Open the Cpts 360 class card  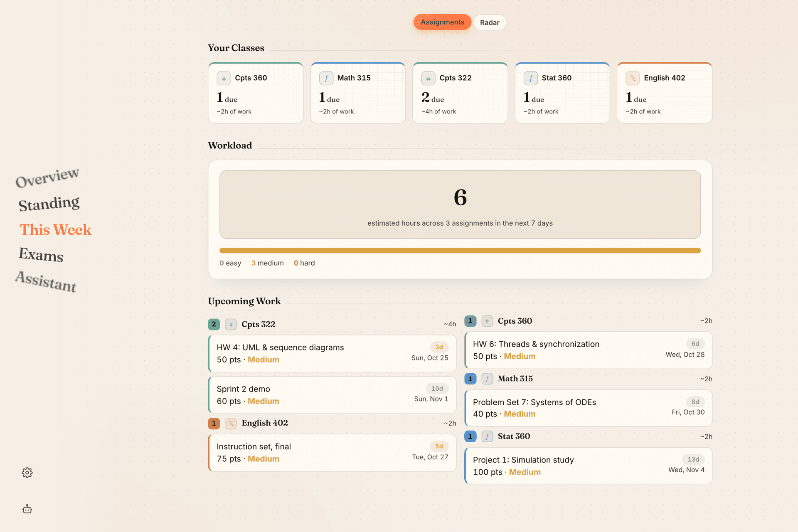click(x=256, y=93)
